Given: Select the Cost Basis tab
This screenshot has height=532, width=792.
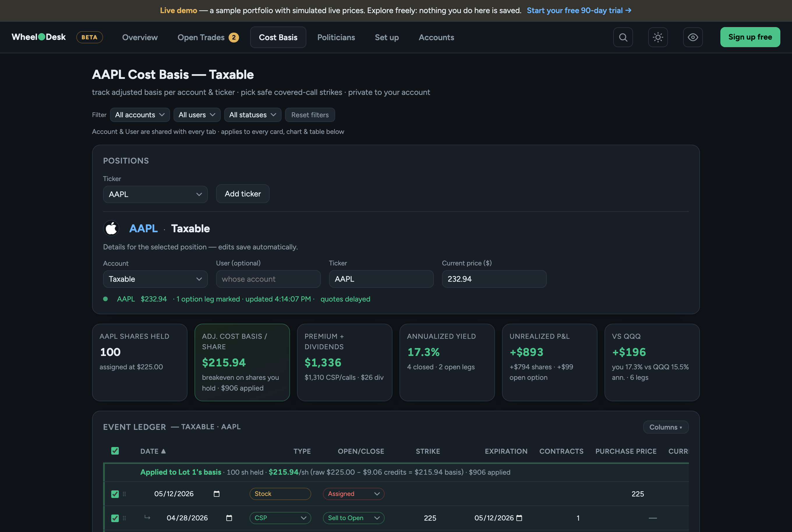Looking at the screenshot, I should (x=278, y=37).
